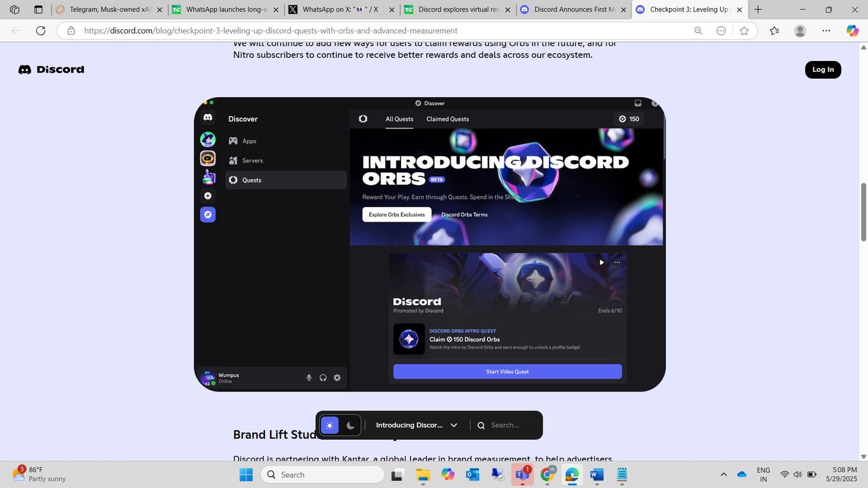Click the Discord Orbs quest thumbnail
The width and height of the screenshot is (868, 488).
[x=409, y=339]
